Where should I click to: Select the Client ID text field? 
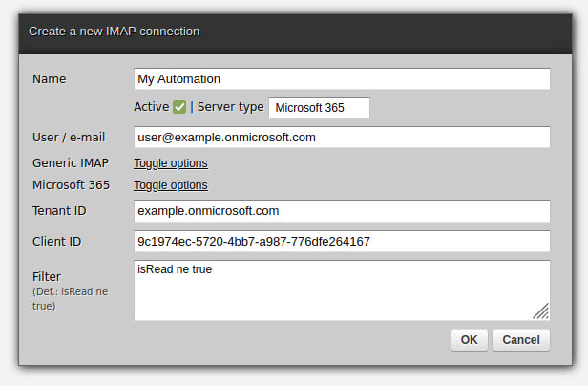(x=342, y=242)
